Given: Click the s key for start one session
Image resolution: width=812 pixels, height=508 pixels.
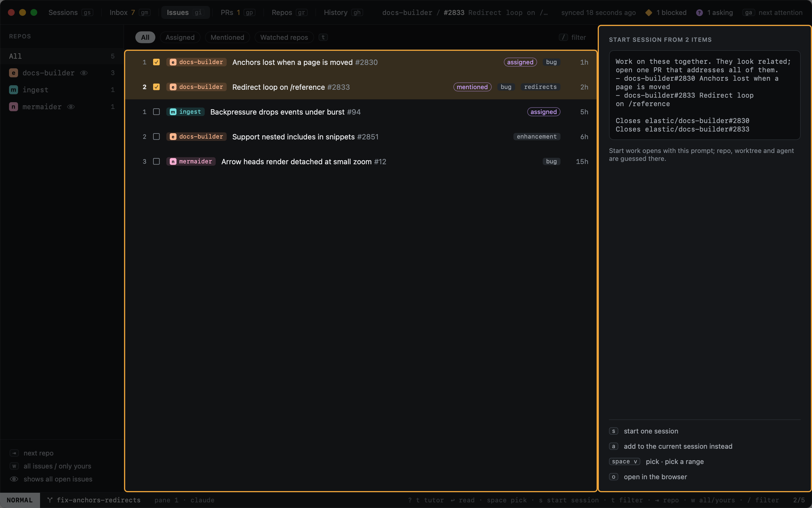Looking at the screenshot, I should (x=614, y=431).
